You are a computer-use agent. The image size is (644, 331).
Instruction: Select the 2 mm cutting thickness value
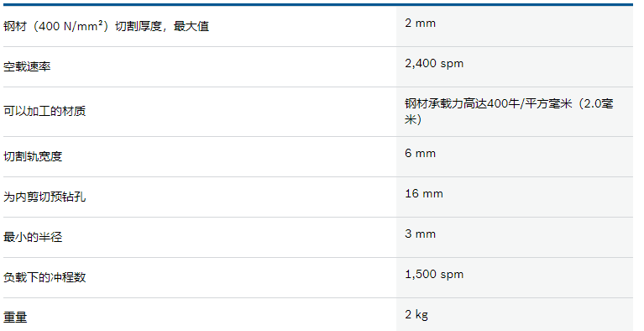(x=420, y=23)
